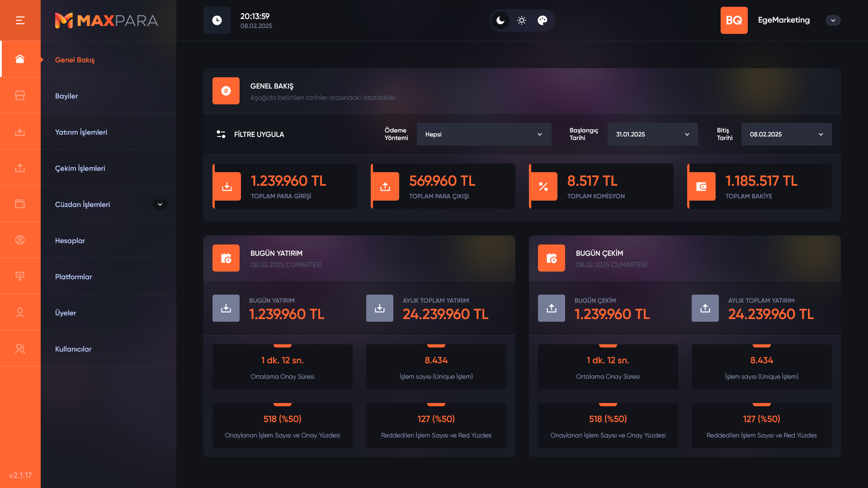
Task: Click the wallet icon in sidebar strip
Action: tap(20, 204)
